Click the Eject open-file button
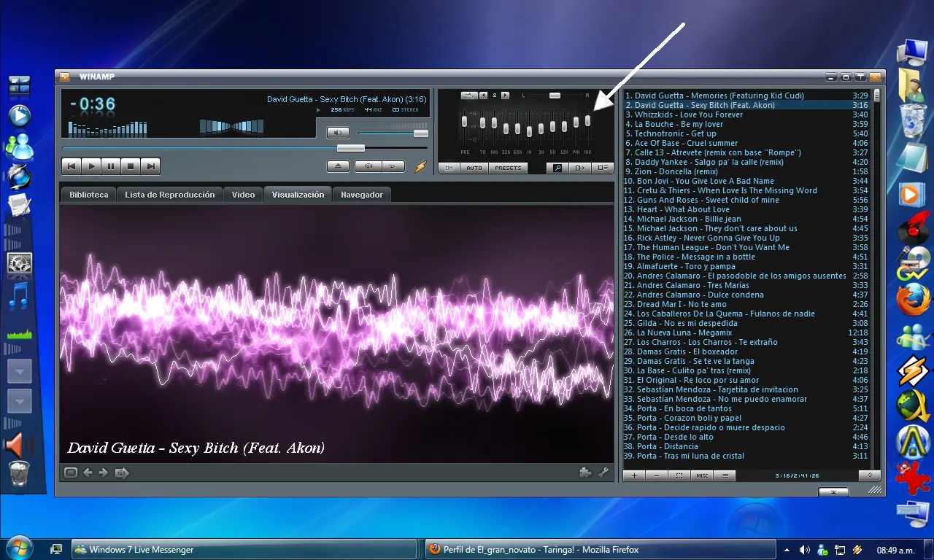Screen dimensions: 934x560 (338, 166)
